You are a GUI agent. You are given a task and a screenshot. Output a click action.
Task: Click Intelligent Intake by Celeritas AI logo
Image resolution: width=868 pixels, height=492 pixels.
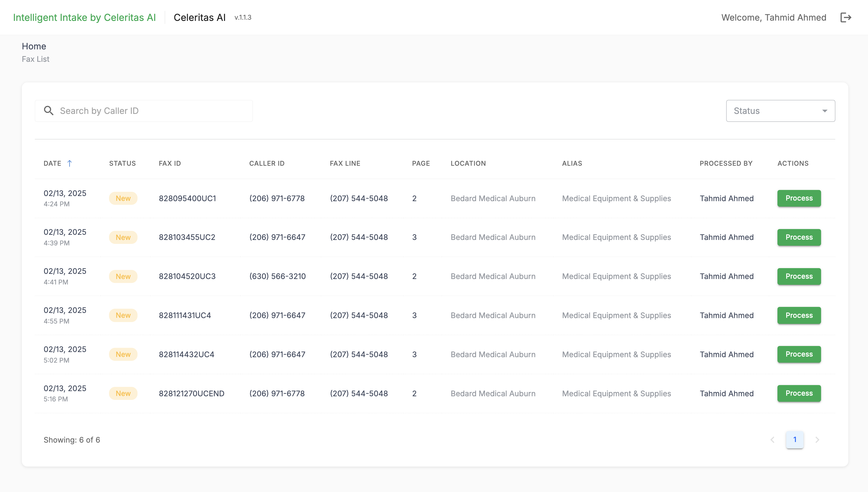coord(84,18)
